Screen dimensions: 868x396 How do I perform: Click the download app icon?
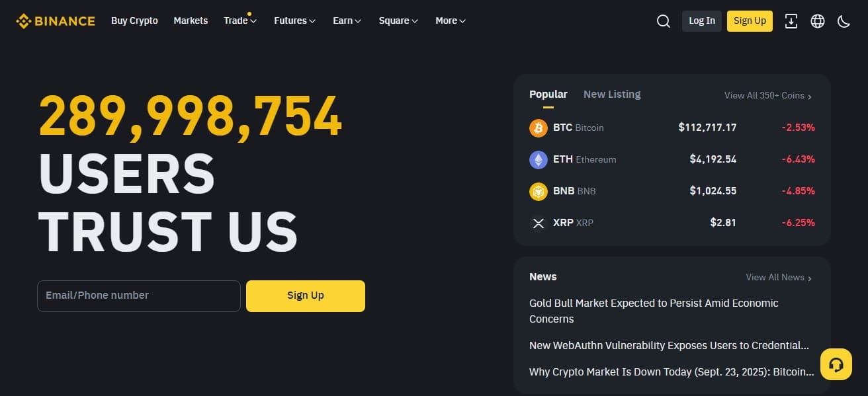pyautogui.click(x=791, y=20)
